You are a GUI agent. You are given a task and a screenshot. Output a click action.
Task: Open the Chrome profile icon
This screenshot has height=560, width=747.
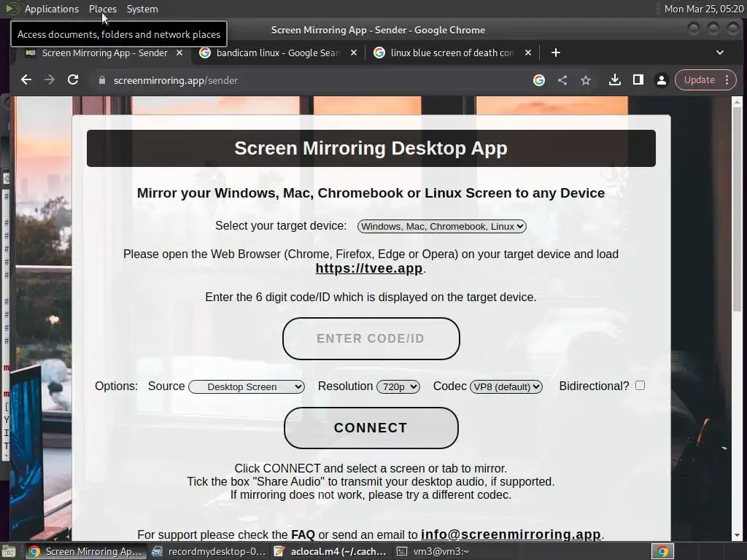coord(661,80)
